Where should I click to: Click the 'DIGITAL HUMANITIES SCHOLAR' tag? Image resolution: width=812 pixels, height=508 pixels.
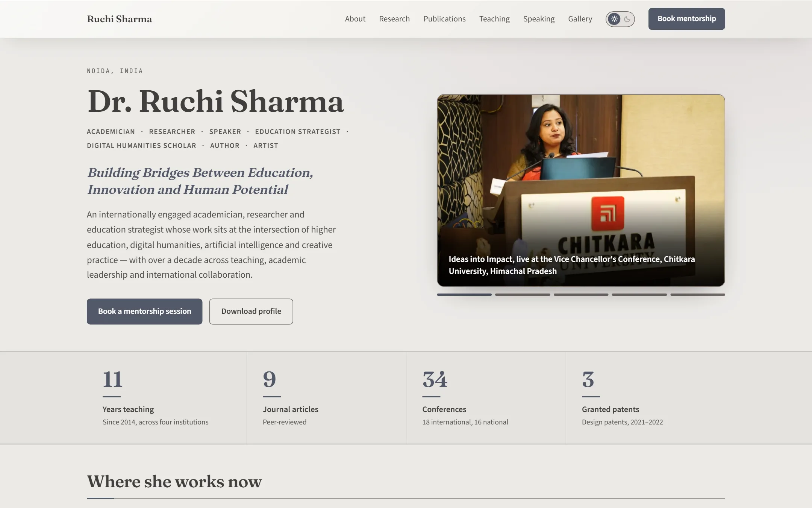(x=141, y=146)
